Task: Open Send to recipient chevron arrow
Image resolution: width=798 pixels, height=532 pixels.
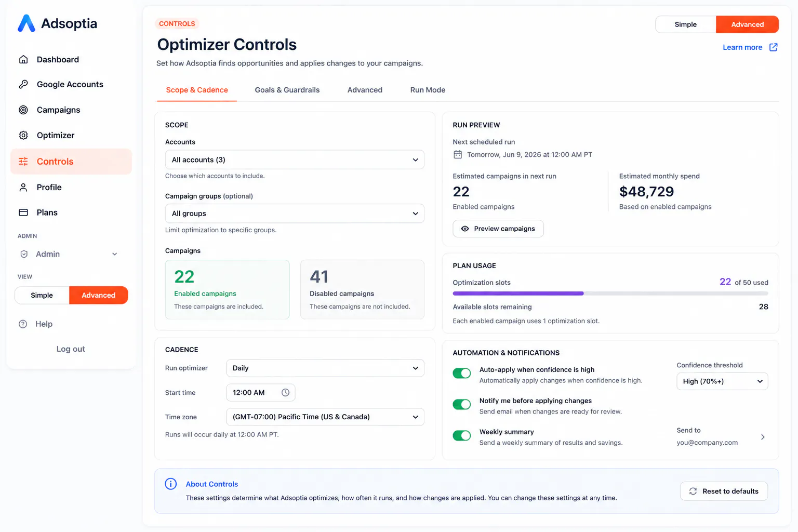Action: (x=763, y=437)
